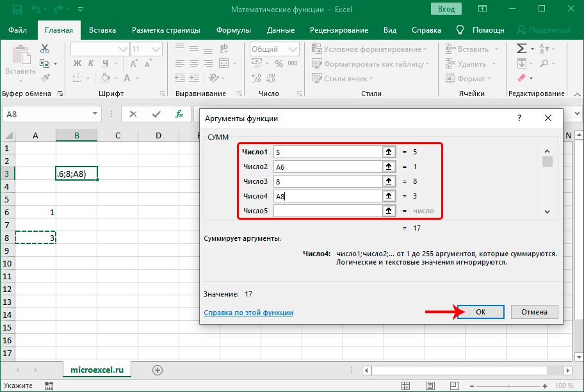Cancel formula entry with the X icon

[x=133, y=114]
